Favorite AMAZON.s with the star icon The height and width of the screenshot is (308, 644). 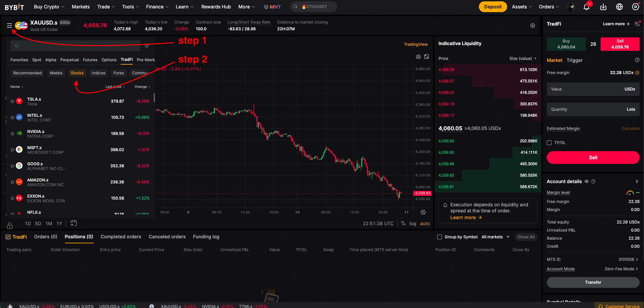[x=12, y=182]
